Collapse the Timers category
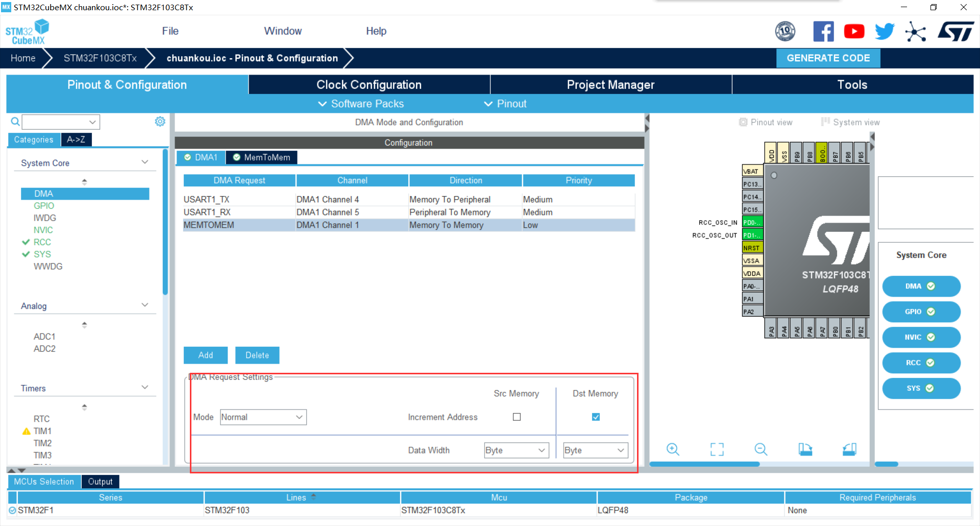 click(x=145, y=388)
